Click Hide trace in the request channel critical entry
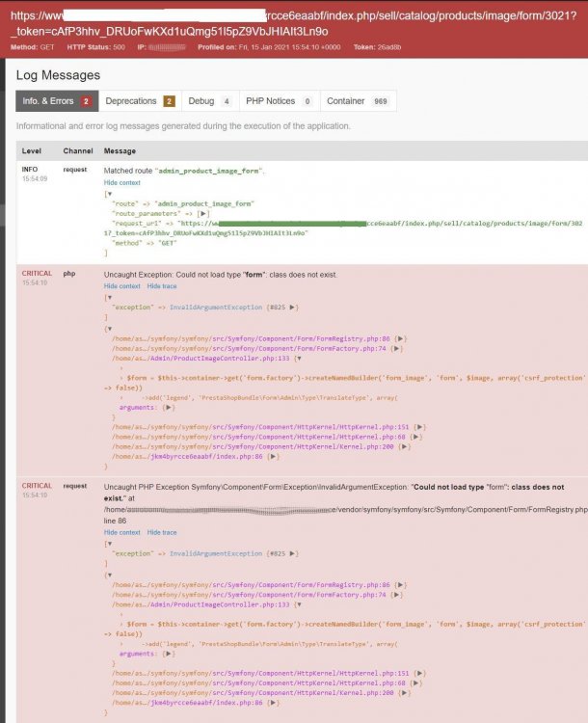Viewport: 588px width, 723px height. click(x=162, y=532)
